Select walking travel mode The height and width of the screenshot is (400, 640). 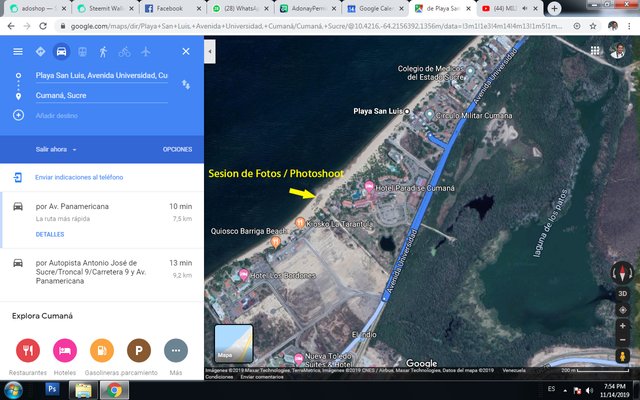(x=103, y=51)
